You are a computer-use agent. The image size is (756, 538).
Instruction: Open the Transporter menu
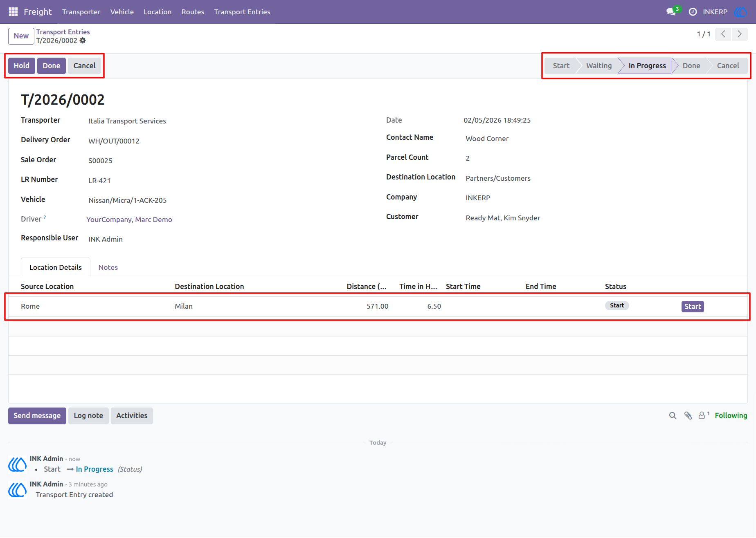coord(81,12)
